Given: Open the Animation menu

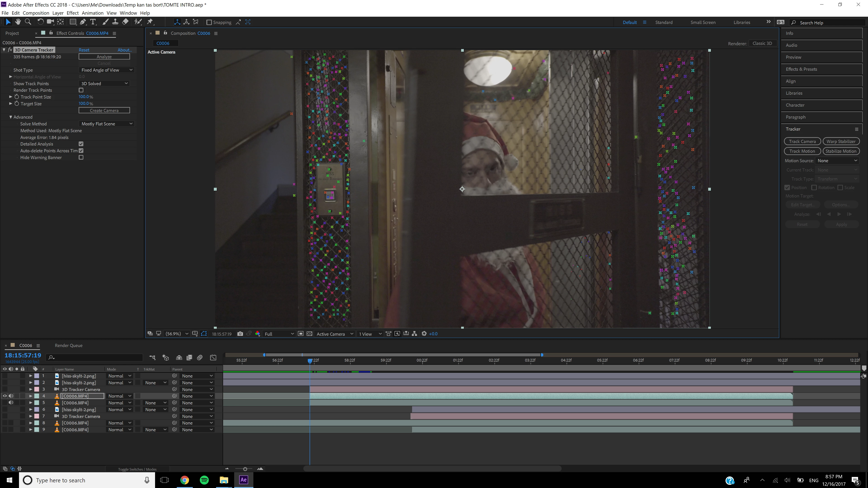Looking at the screenshot, I should click(x=92, y=13).
